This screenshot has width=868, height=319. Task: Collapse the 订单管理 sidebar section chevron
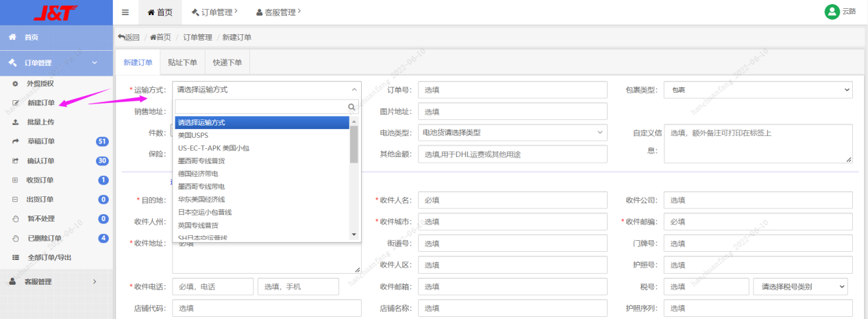pyautogui.click(x=95, y=63)
